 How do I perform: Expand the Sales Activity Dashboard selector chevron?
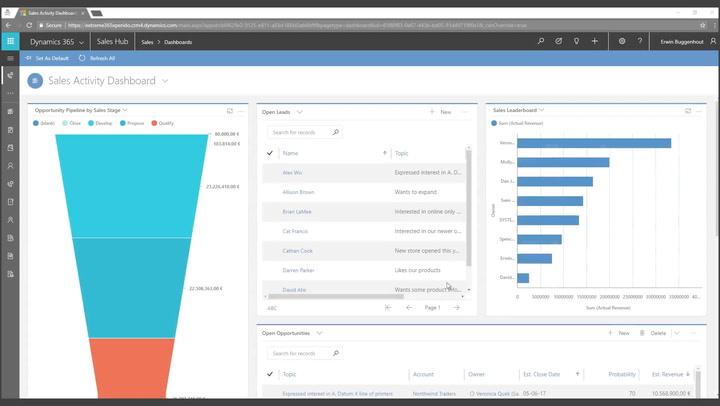click(x=165, y=80)
